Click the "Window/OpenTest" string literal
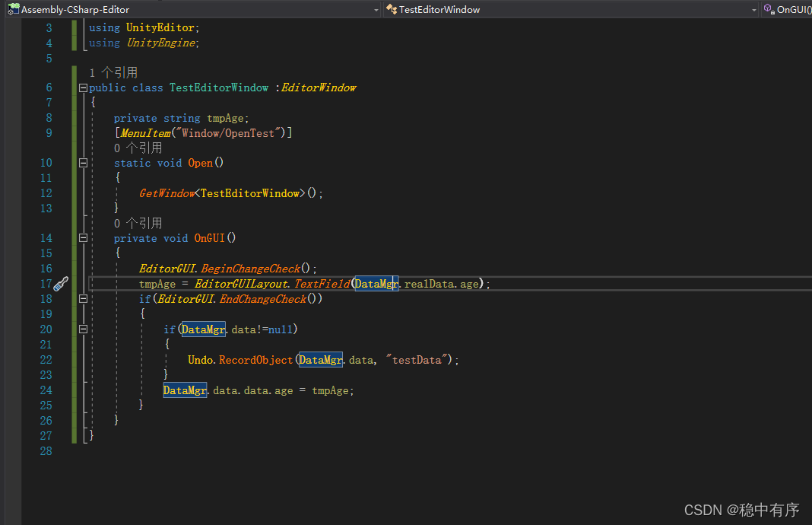The image size is (812, 525). 228,133
